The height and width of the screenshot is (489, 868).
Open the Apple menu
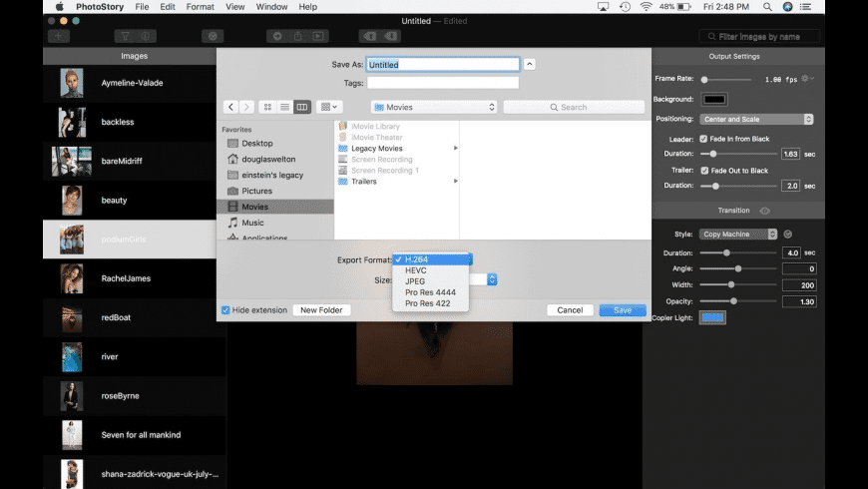click(59, 7)
